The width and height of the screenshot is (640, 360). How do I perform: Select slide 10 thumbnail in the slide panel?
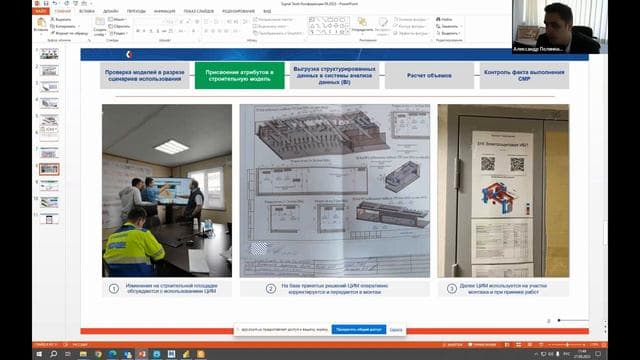pyautogui.click(x=49, y=202)
